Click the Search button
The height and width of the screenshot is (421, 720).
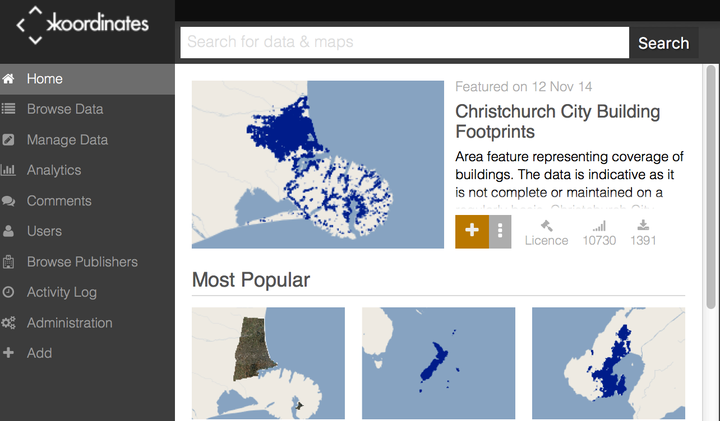664,43
